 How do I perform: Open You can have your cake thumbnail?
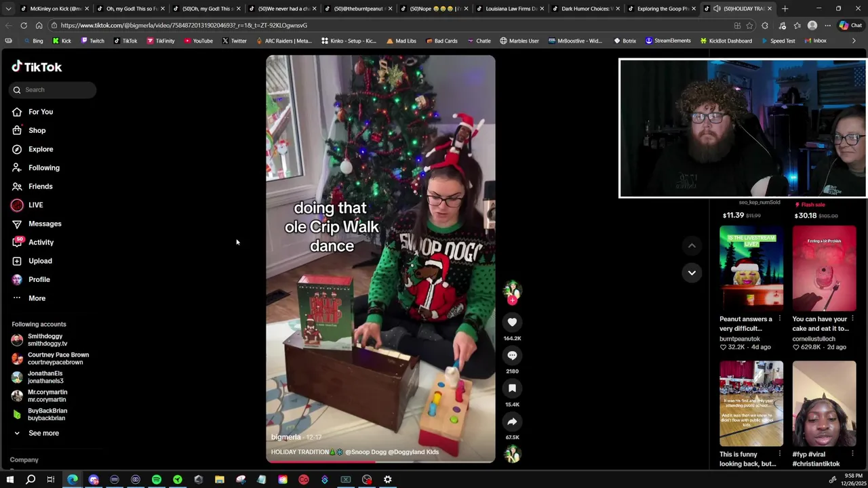[x=824, y=268]
